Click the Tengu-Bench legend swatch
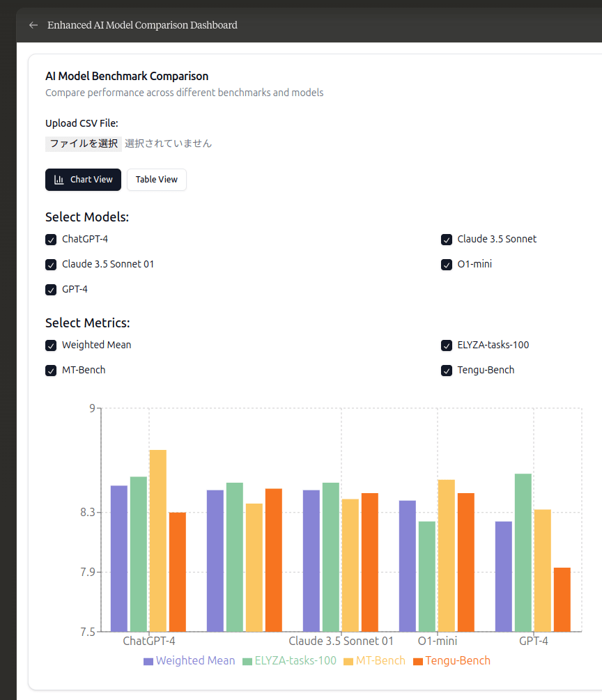 point(418,662)
